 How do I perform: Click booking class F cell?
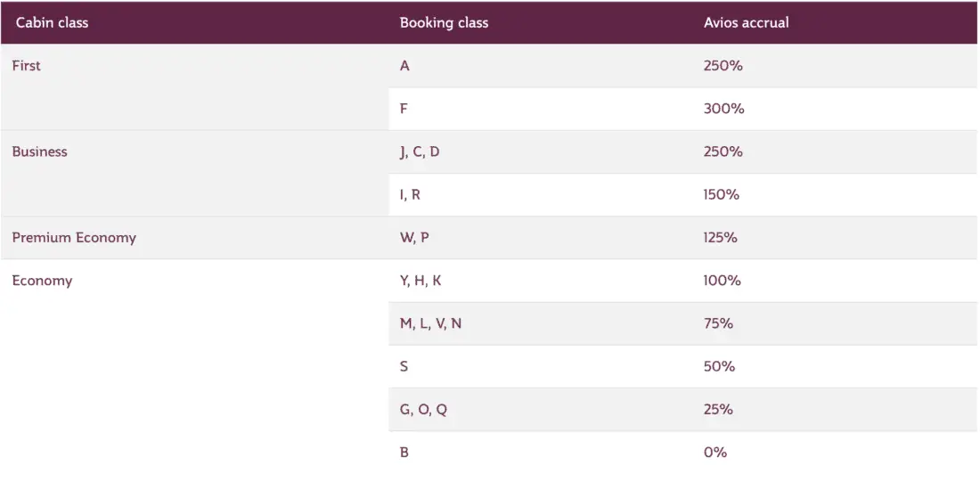[404, 109]
